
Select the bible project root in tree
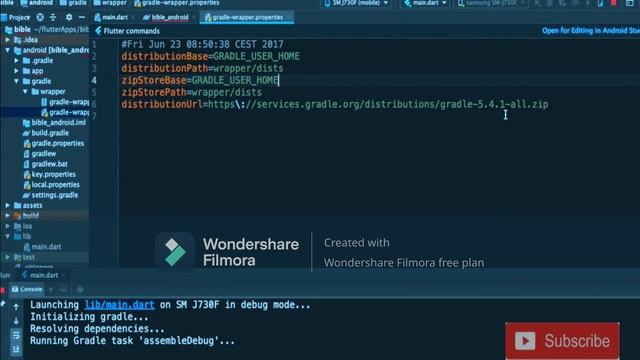pyautogui.click(x=47, y=29)
